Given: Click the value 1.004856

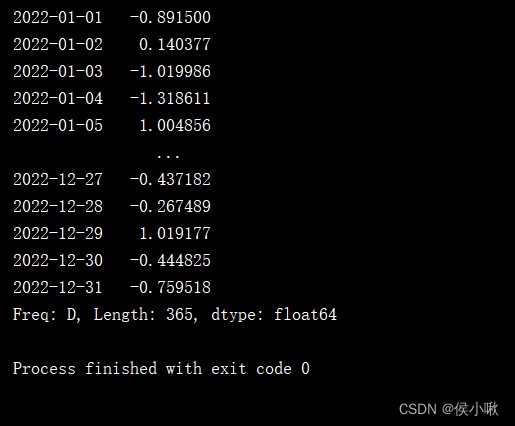Looking at the screenshot, I should pyautogui.click(x=175, y=125).
